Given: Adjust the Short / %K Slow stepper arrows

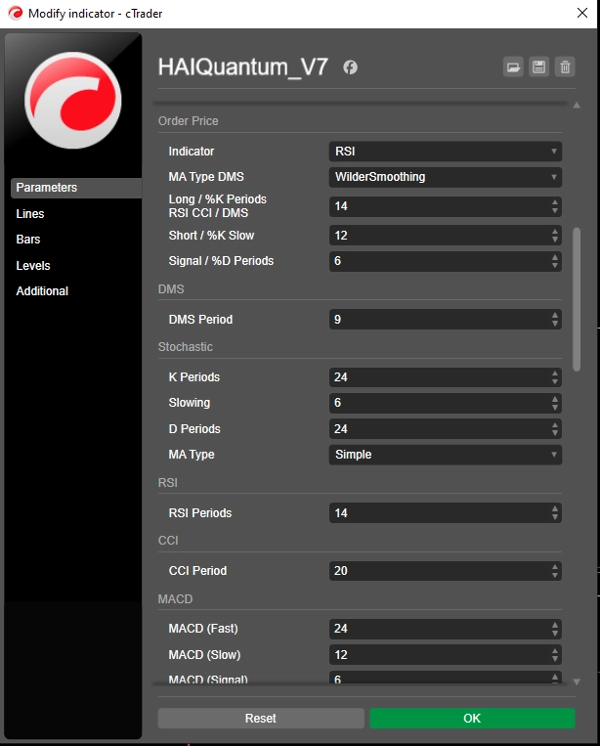Looking at the screenshot, I should pyautogui.click(x=555, y=236).
